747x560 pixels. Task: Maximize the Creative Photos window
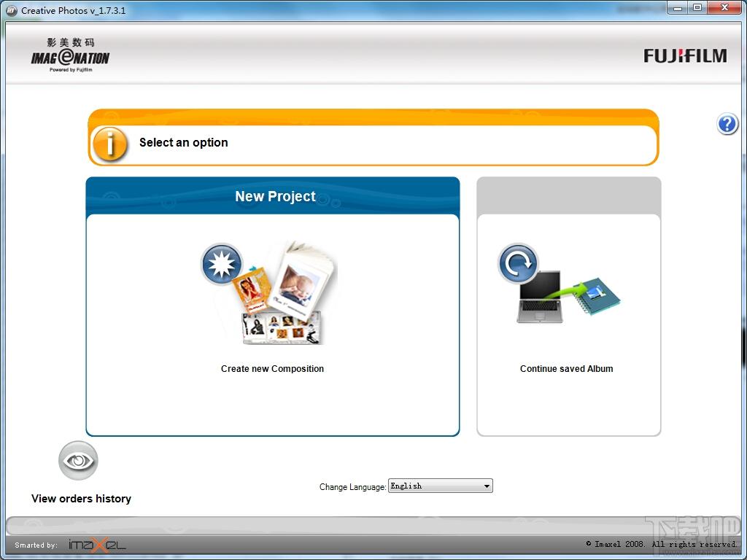tap(697, 8)
